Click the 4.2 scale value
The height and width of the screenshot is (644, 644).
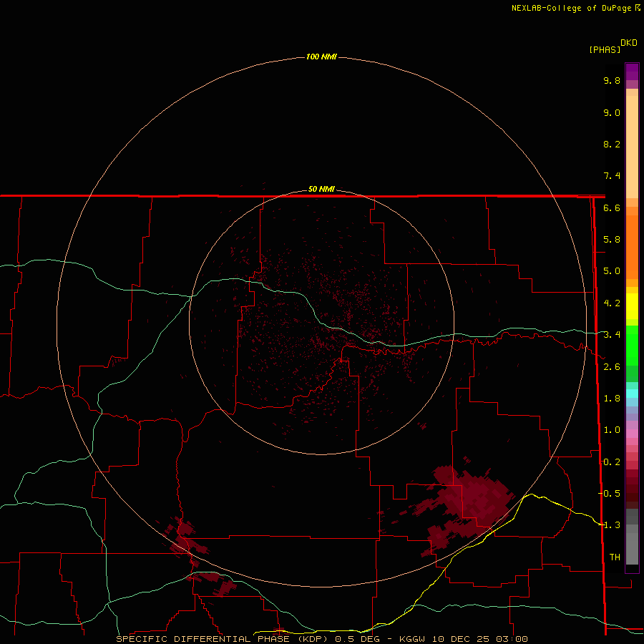tap(612, 303)
